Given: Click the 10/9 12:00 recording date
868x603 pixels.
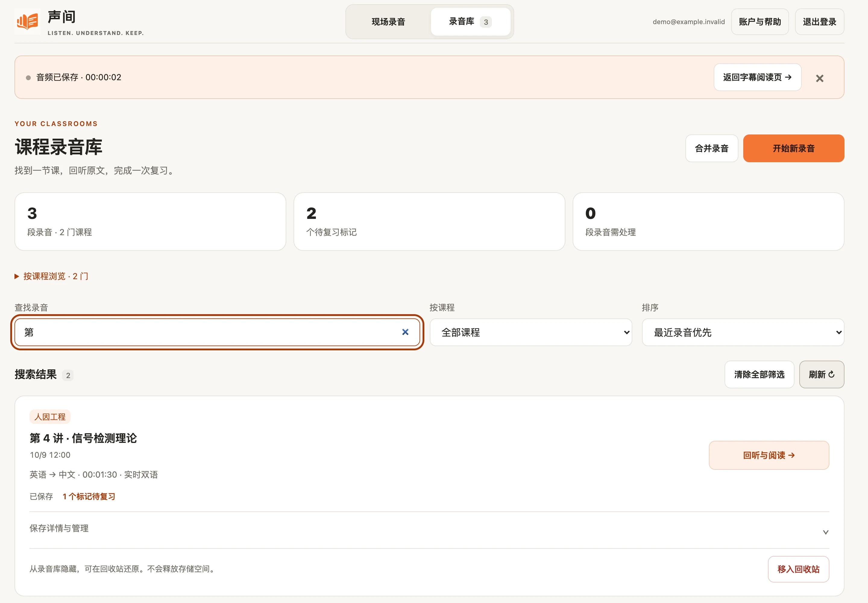Looking at the screenshot, I should pyautogui.click(x=50, y=455).
